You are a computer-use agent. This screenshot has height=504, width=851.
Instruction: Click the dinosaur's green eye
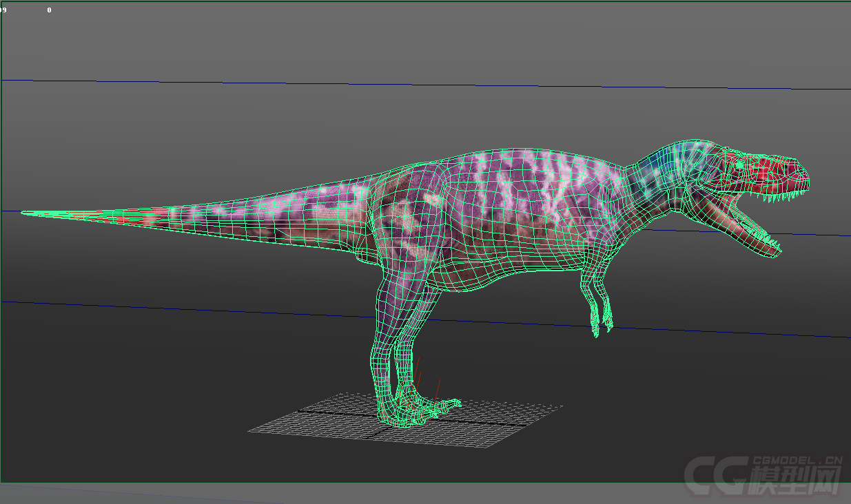point(739,165)
